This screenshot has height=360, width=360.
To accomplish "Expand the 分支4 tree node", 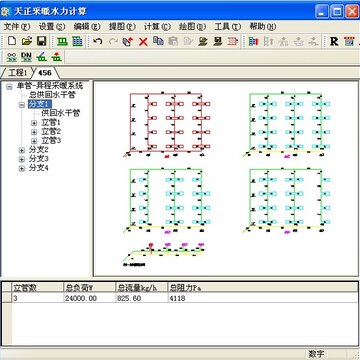I will [x=22, y=169].
